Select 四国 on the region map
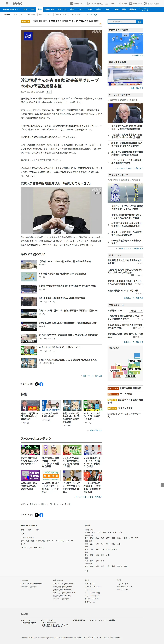Image resolution: width=164 pixels, height=644 pixels. tap(118, 376)
